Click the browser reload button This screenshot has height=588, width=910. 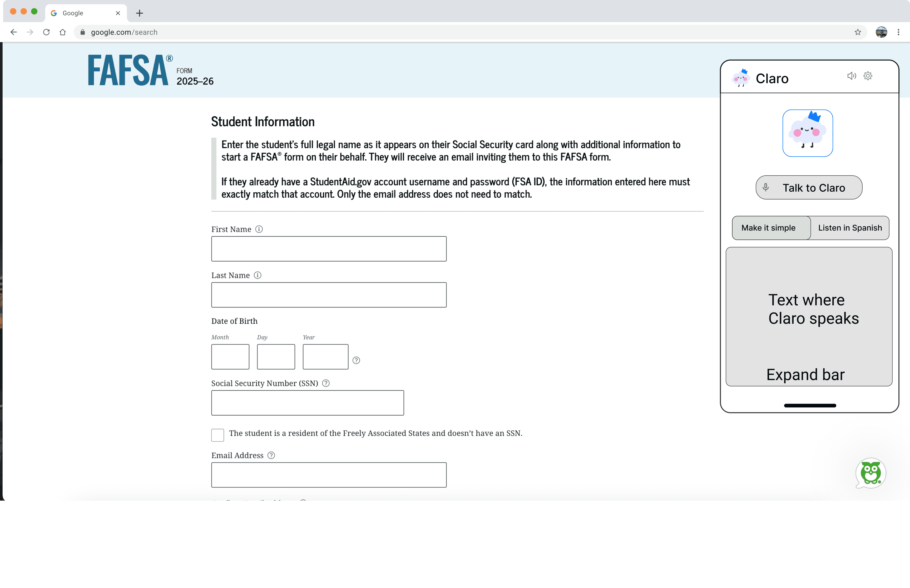coord(47,32)
